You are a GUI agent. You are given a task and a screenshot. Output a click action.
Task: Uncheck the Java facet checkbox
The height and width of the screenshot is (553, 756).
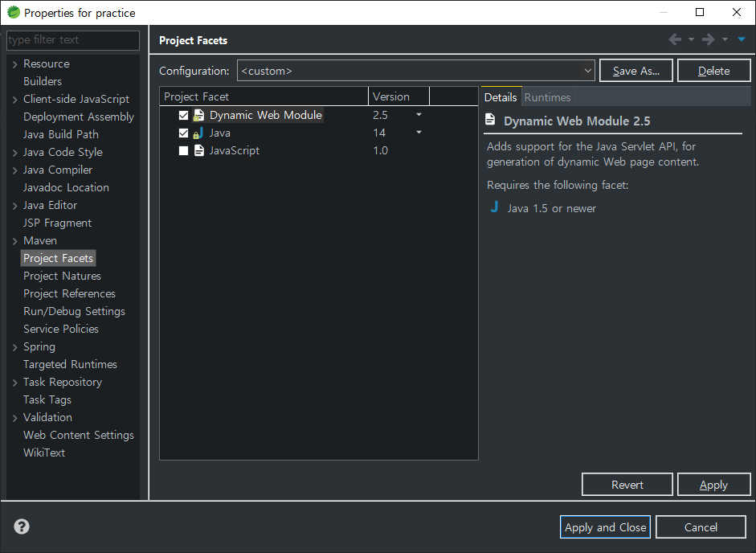(x=183, y=133)
